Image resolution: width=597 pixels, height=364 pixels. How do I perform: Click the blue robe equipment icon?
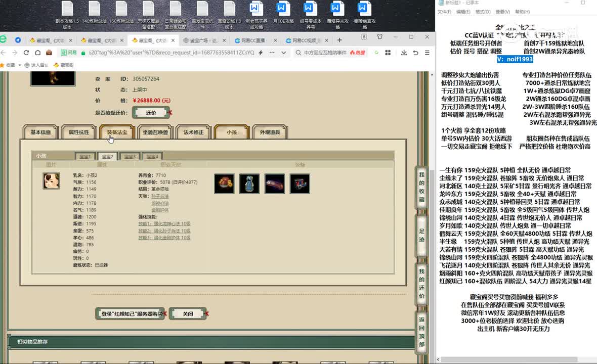tap(249, 184)
